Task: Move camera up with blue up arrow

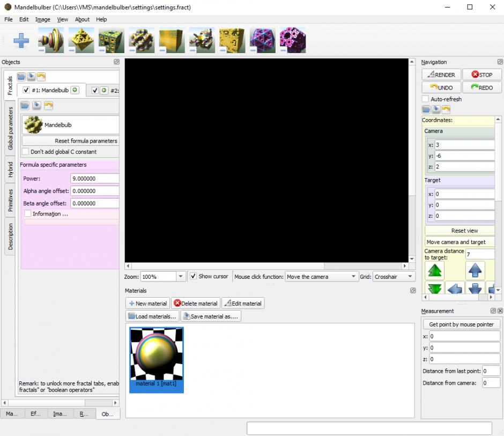Action: [x=475, y=270]
